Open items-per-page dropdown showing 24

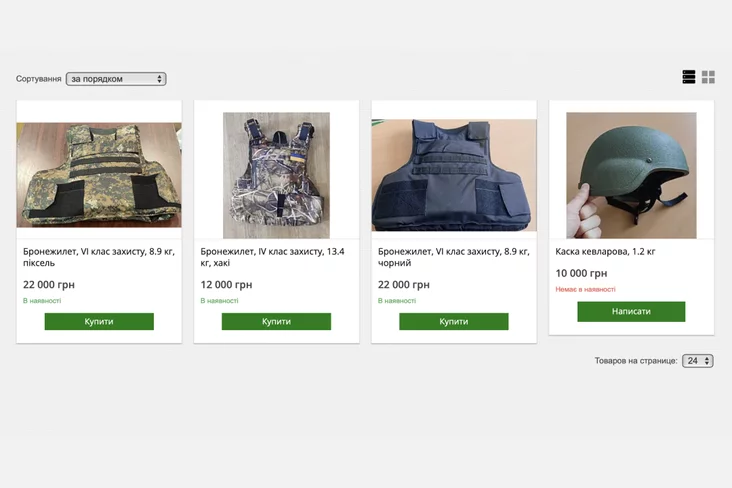click(x=697, y=361)
